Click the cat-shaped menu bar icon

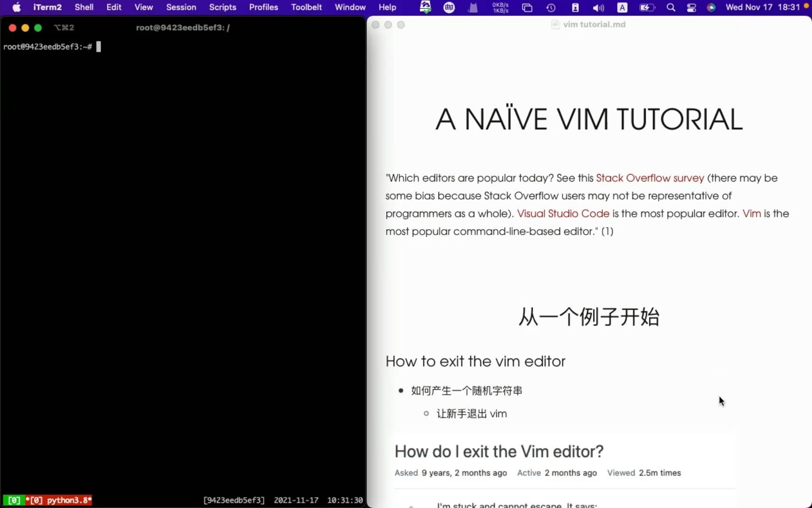pyautogui.click(x=473, y=8)
